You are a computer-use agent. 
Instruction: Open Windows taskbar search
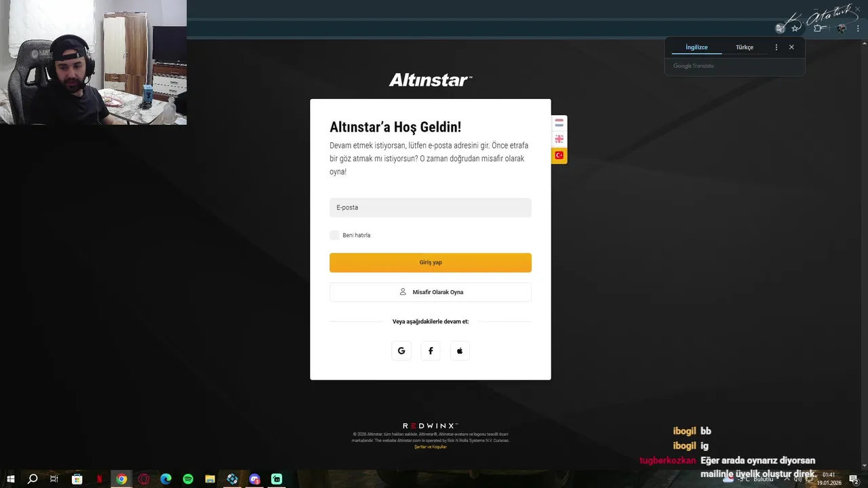click(33, 479)
